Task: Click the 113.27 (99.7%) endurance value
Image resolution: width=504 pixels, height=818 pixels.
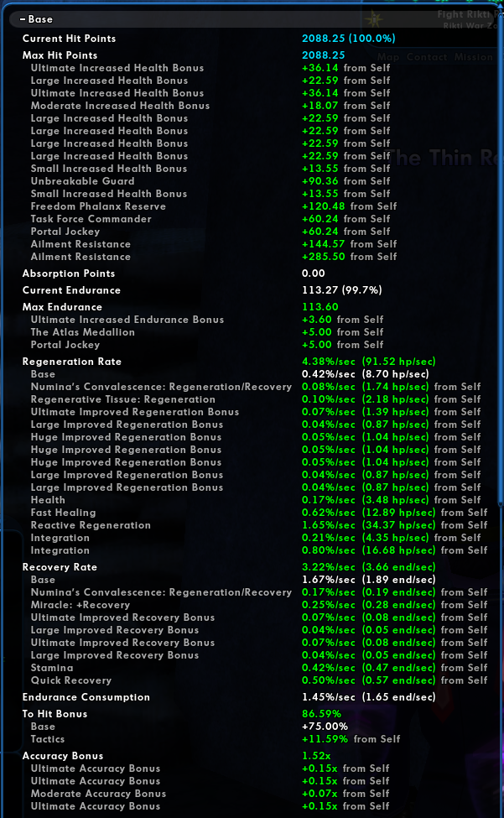Action: (342, 290)
